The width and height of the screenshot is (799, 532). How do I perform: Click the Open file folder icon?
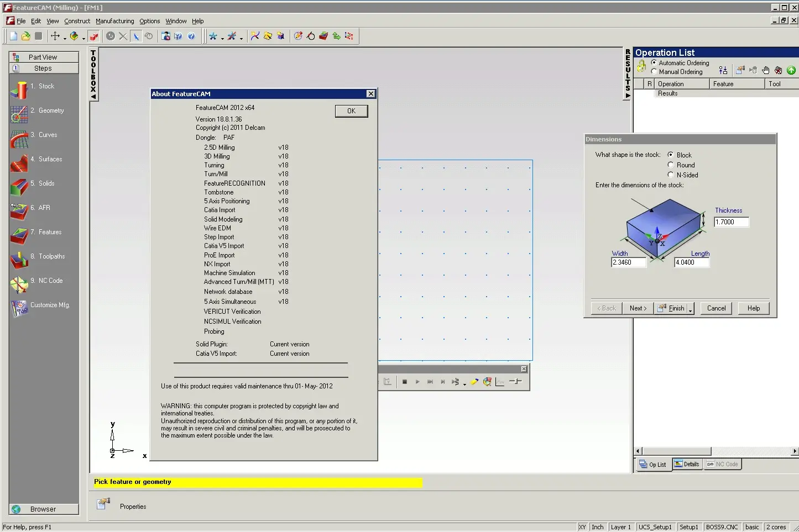pyautogui.click(x=25, y=36)
